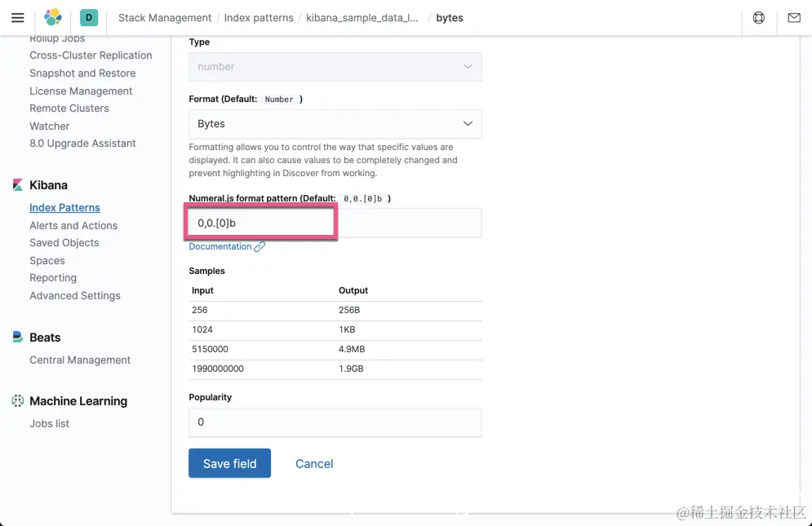This screenshot has height=526, width=812.
Task: Open Machine Learning Jobs list
Action: (x=49, y=423)
